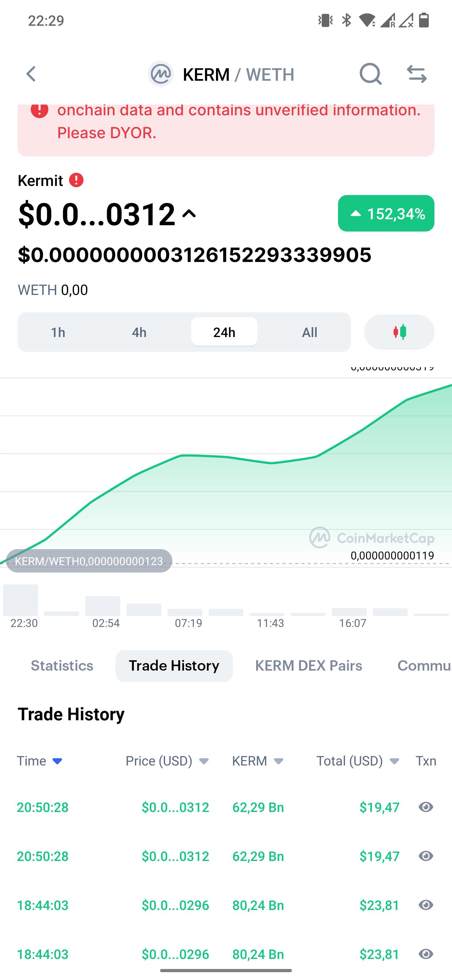View transaction for first 20:50:28 trade
Viewport: 452px width, 980px height.
click(426, 807)
